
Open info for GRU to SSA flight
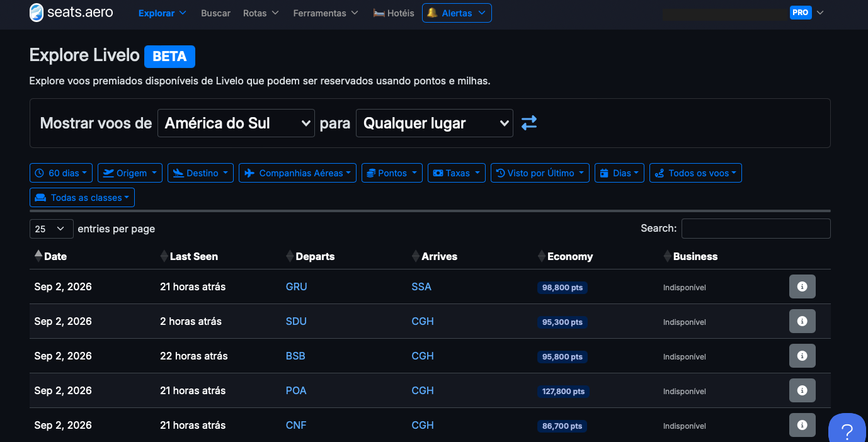tap(802, 286)
